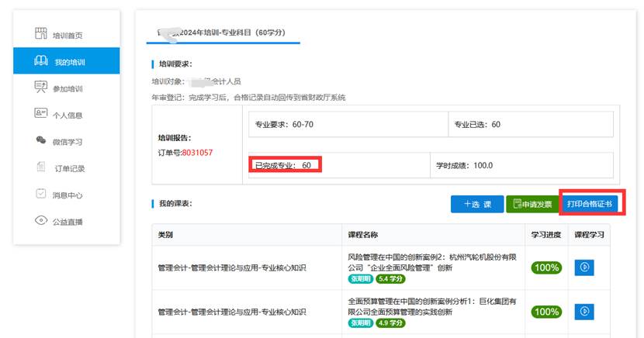Click the 微信学习 WeChat icon
This screenshot has width=644, height=338.
click(x=41, y=141)
